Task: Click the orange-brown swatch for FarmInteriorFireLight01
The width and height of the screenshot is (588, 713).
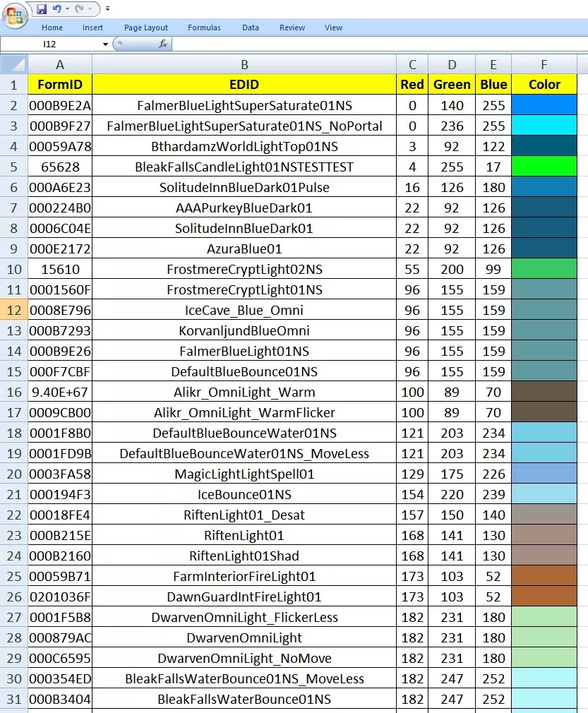Action: (544, 576)
